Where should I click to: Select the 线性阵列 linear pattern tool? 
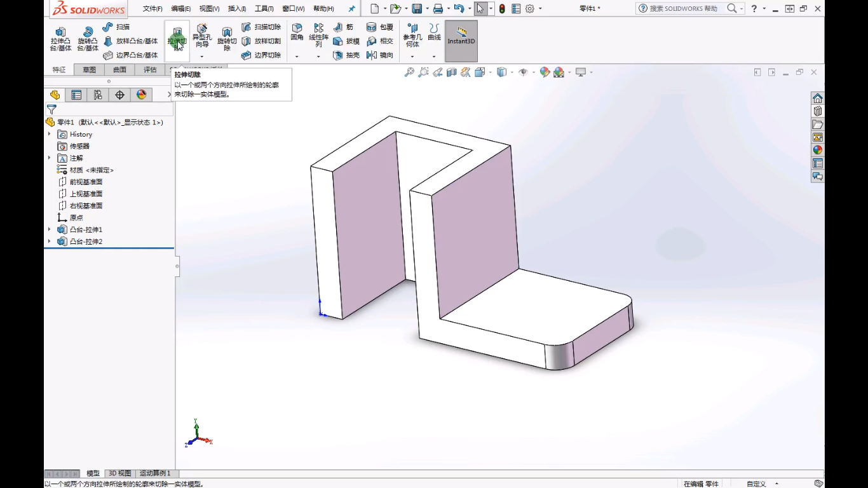pos(319,36)
